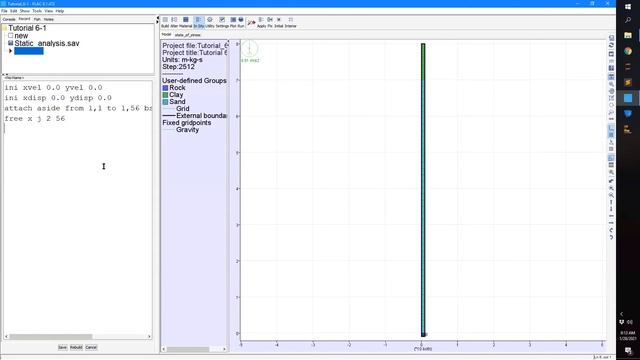Click the Save button below the editor
The width and height of the screenshot is (640, 360).
click(62, 347)
